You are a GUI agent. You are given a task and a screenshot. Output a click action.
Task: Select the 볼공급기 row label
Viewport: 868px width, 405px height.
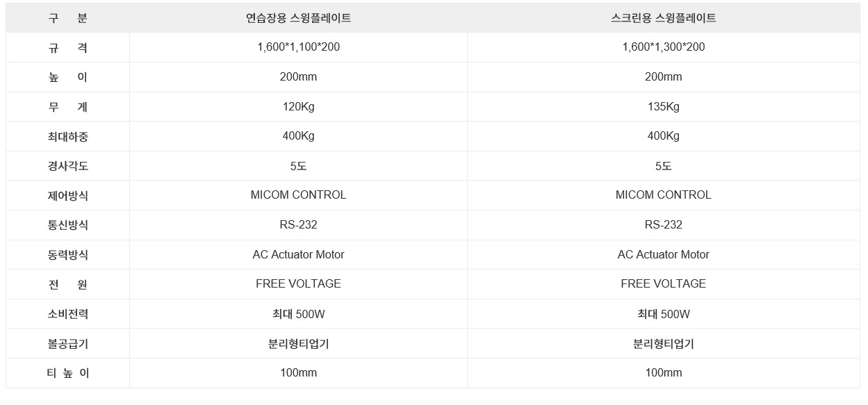pos(67,344)
